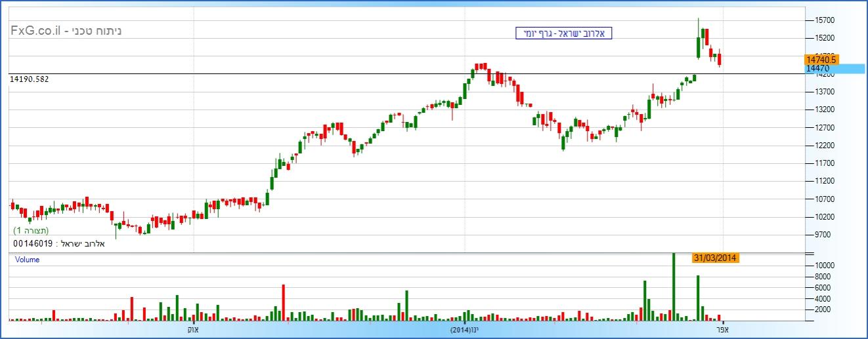Click the last red candlestick on chart
Viewport: 868px width, 339px height.
720,59
